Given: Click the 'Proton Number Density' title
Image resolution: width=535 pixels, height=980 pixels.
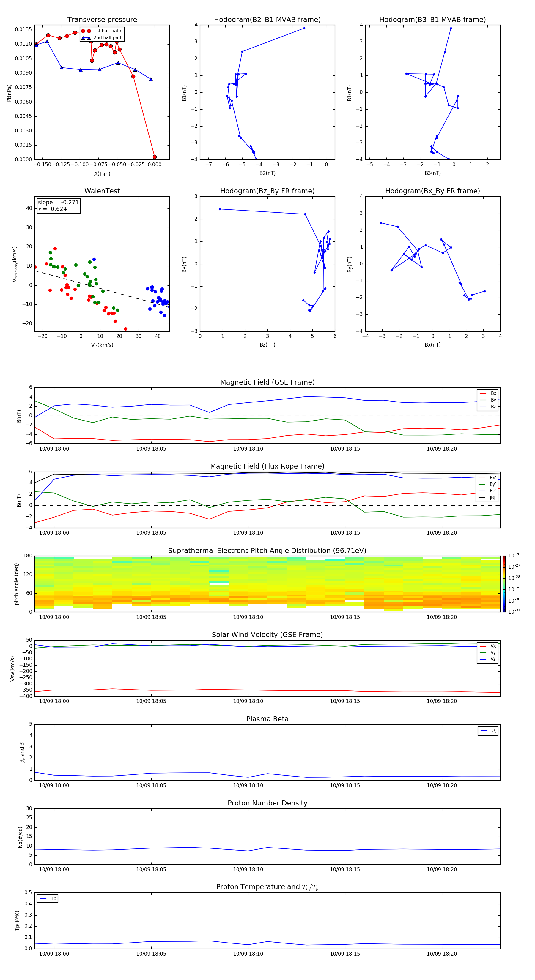Looking at the screenshot, I should (267, 803).
